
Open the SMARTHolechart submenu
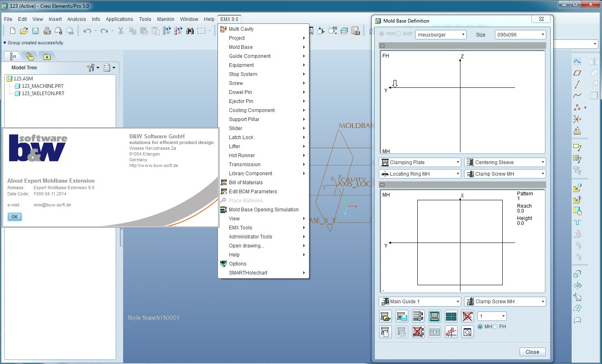[263, 273]
